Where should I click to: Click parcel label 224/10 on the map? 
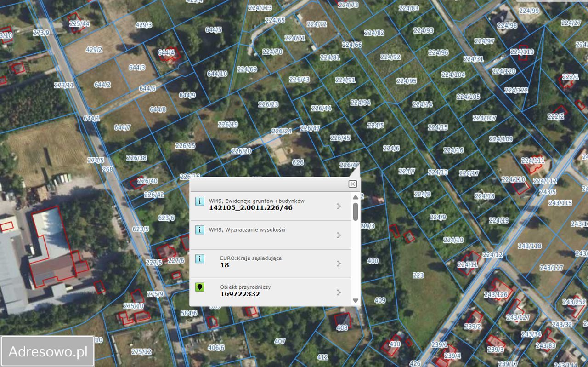[453, 240]
